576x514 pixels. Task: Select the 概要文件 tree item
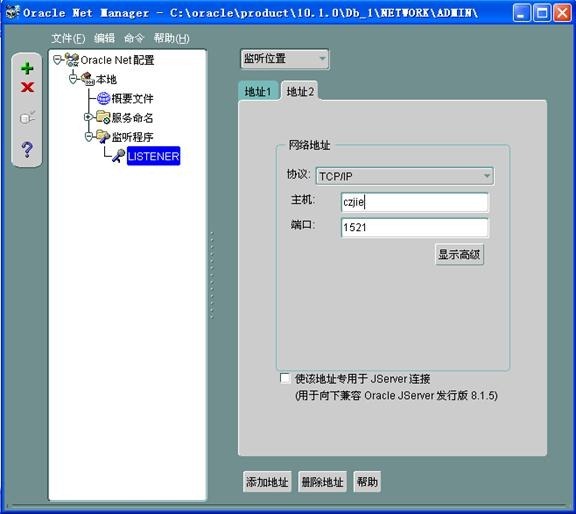[x=133, y=98]
